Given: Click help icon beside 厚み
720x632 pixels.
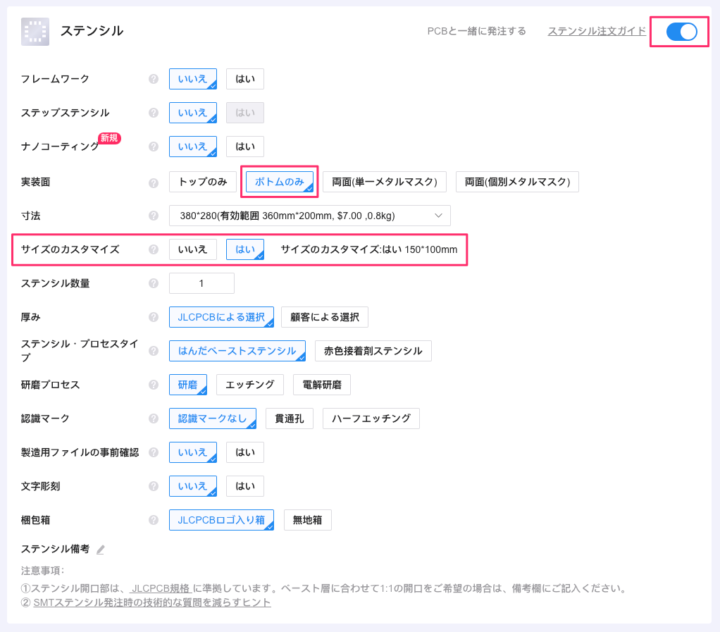Looking at the screenshot, I should pyautogui.click(x=154, y=318).
